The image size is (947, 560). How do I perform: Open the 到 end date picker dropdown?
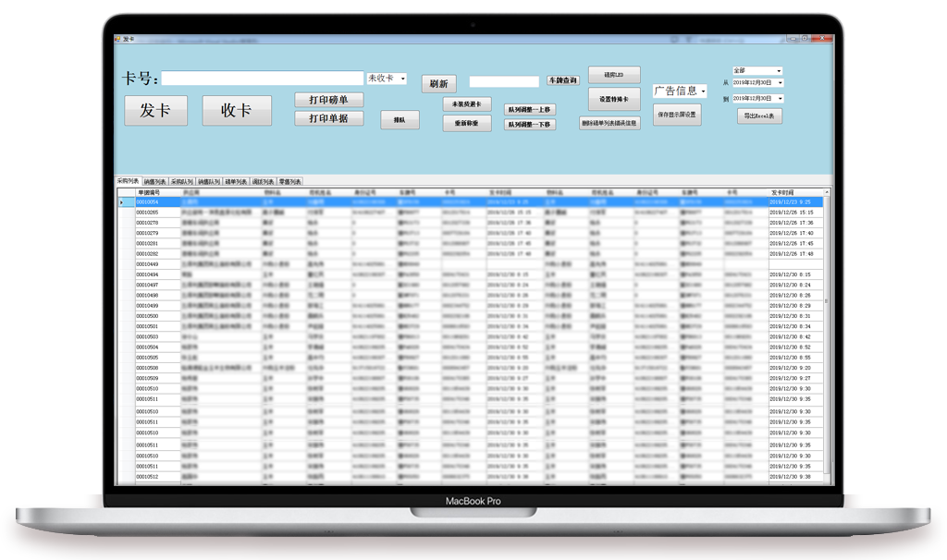(780, 98)
